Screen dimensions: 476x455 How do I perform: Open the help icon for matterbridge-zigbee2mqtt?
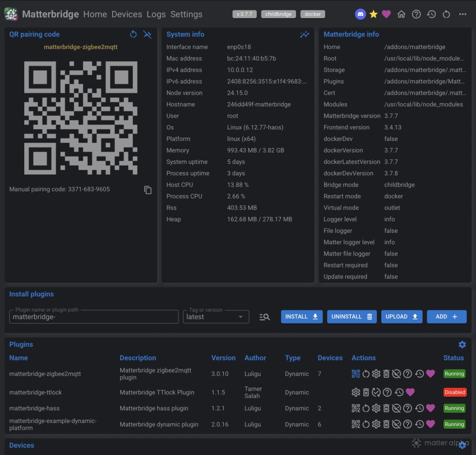coord(407,374)
